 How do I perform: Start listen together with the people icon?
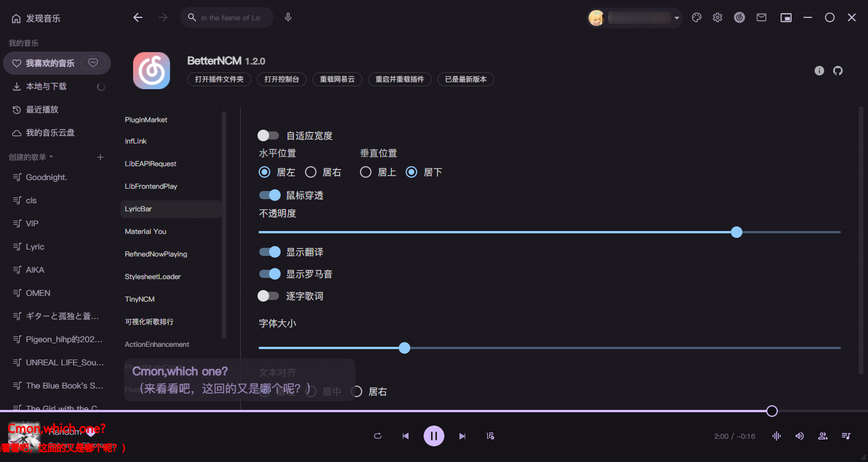point(822,436)
